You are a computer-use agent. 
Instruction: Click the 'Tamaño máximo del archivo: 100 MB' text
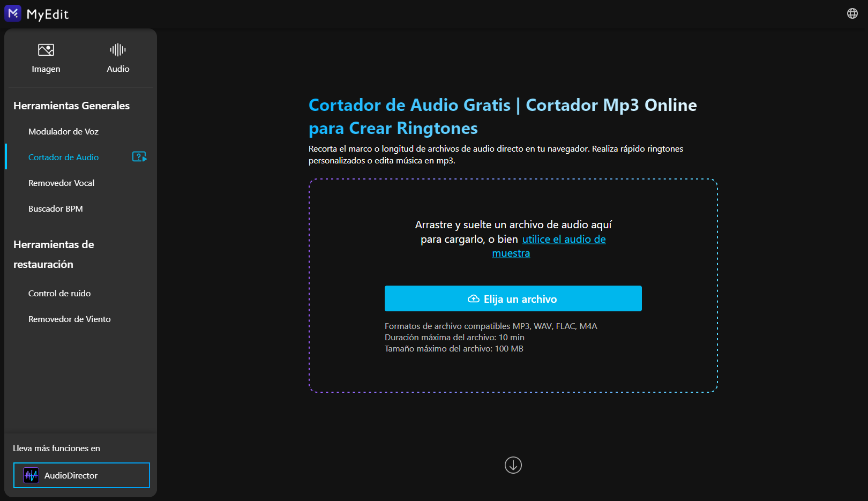pyautogui.click(x=454, y=348)
